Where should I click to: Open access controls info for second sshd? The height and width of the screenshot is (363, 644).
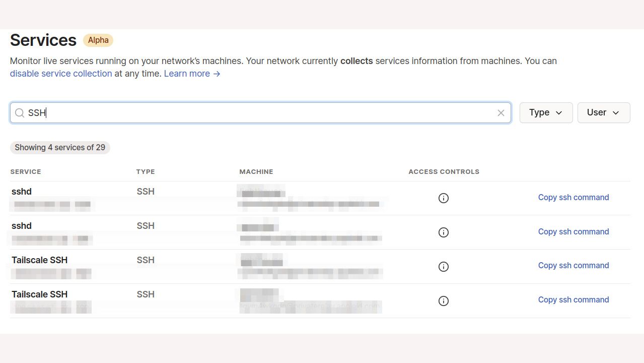click(444, 232)
